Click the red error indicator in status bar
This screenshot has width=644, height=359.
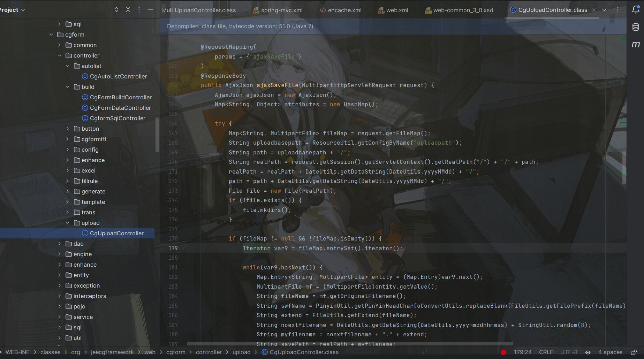pos(503,352)
